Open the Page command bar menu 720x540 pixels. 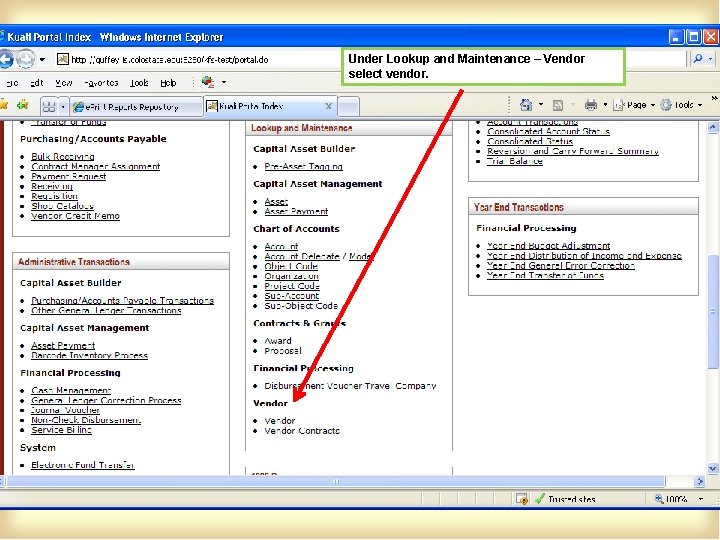[634, 105]
